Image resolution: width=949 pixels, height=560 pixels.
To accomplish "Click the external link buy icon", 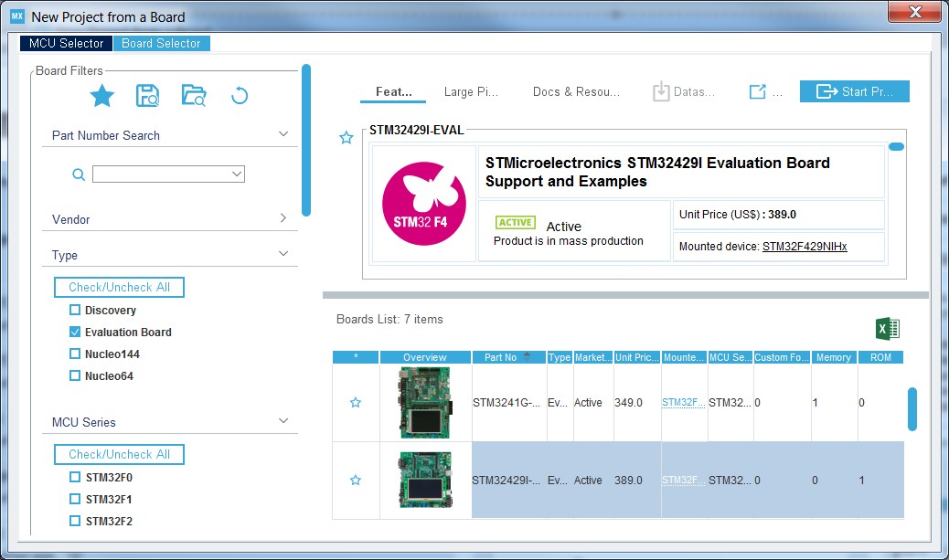I will [757, 92].
